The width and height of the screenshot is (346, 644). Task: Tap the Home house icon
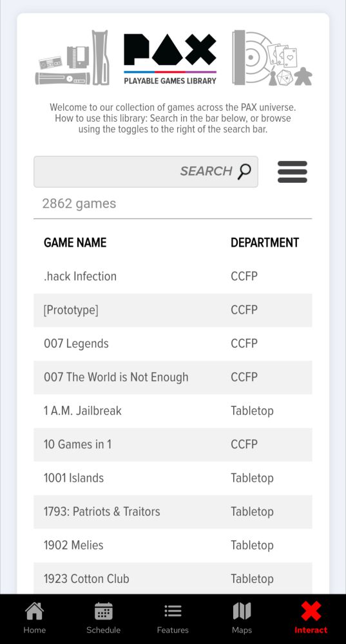click(35, 611)
